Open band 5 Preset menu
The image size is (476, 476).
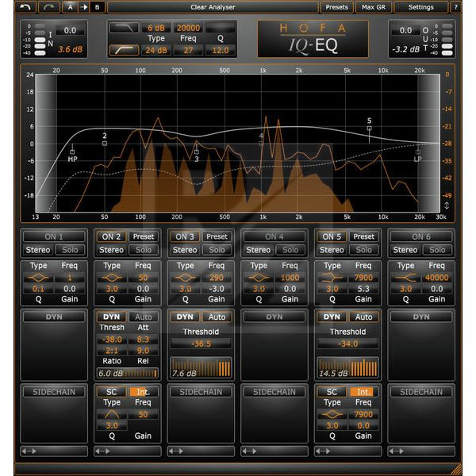coord(363,236)
